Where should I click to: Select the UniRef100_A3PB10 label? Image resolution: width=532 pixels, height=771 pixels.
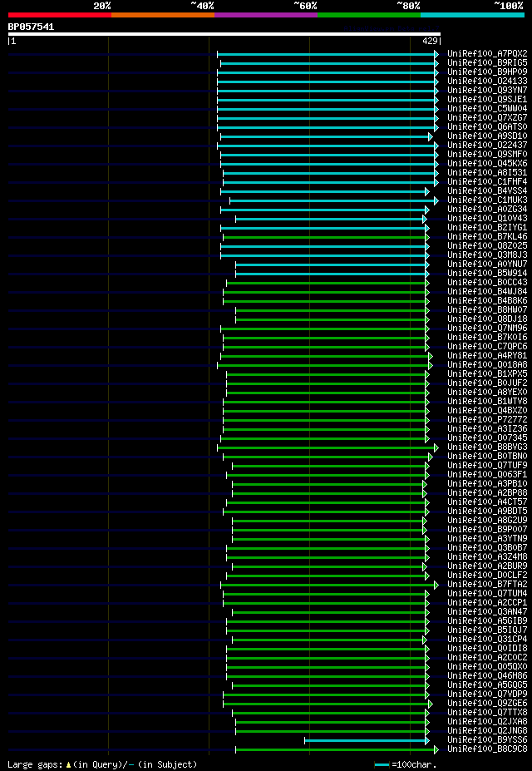(487, 484)
